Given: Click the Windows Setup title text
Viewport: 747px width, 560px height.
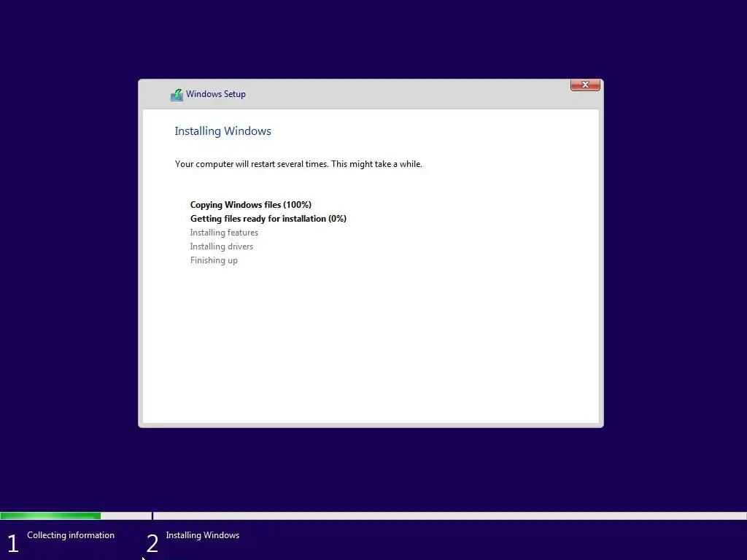Looking at the screenshot, I should tap(216, 94).
